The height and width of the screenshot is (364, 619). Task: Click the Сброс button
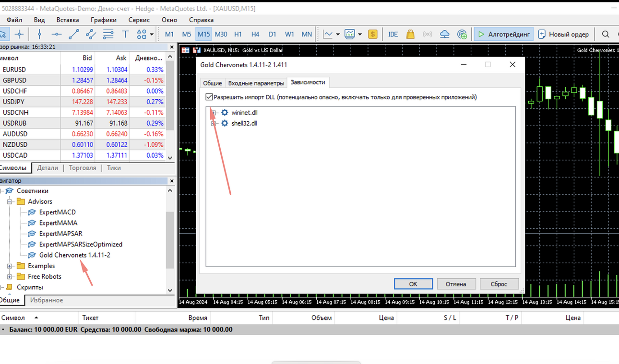coord(499,284)
